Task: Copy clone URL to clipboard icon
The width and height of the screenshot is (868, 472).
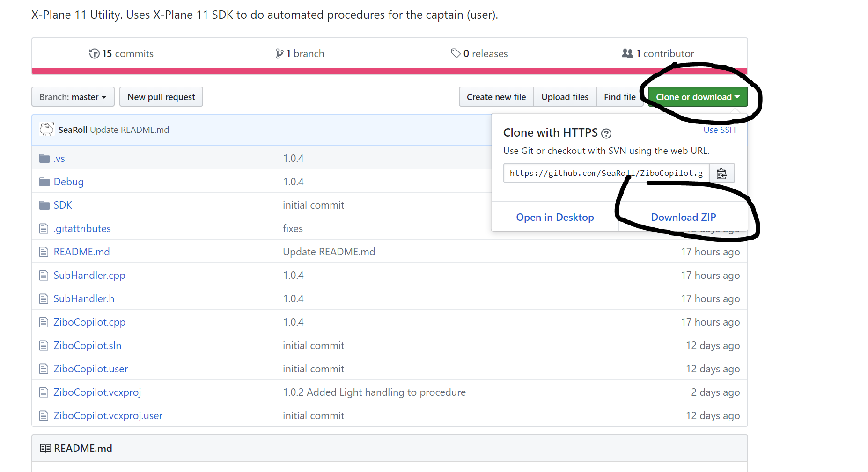Action: (722, 174)
